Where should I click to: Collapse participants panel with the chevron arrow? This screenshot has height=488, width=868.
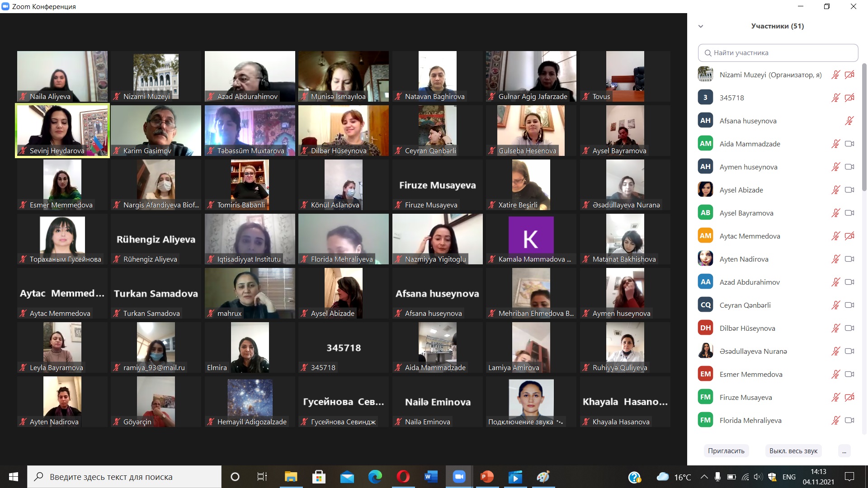pyautogui.click(x=701, y=26)
